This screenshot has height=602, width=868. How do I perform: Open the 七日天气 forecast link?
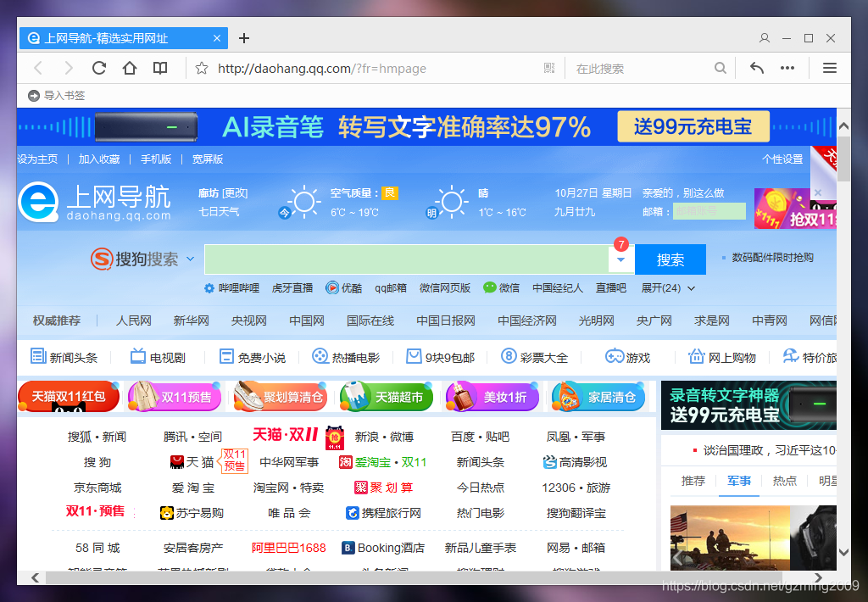point(219,212)
